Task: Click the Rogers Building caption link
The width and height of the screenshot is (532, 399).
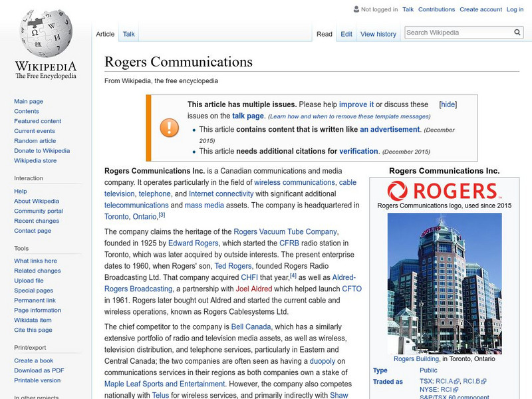Action: pos(416,359)
